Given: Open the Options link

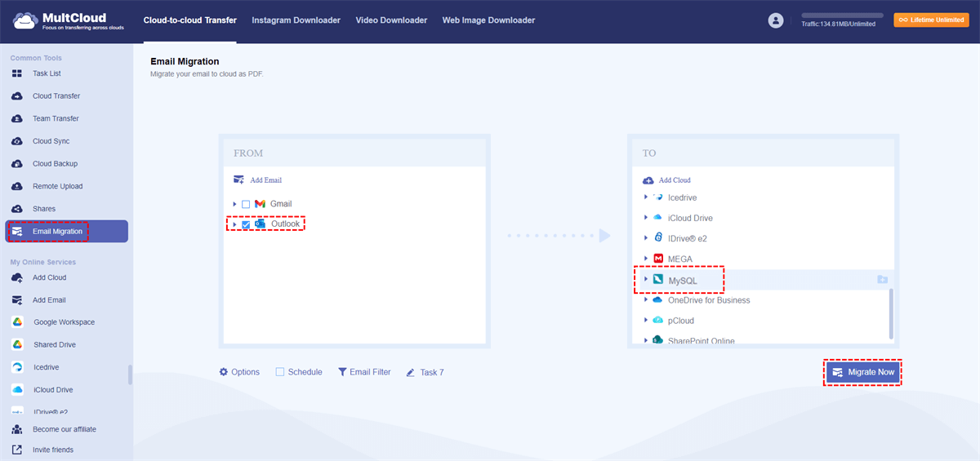Looking at the screenshot, I should [239, 372].
